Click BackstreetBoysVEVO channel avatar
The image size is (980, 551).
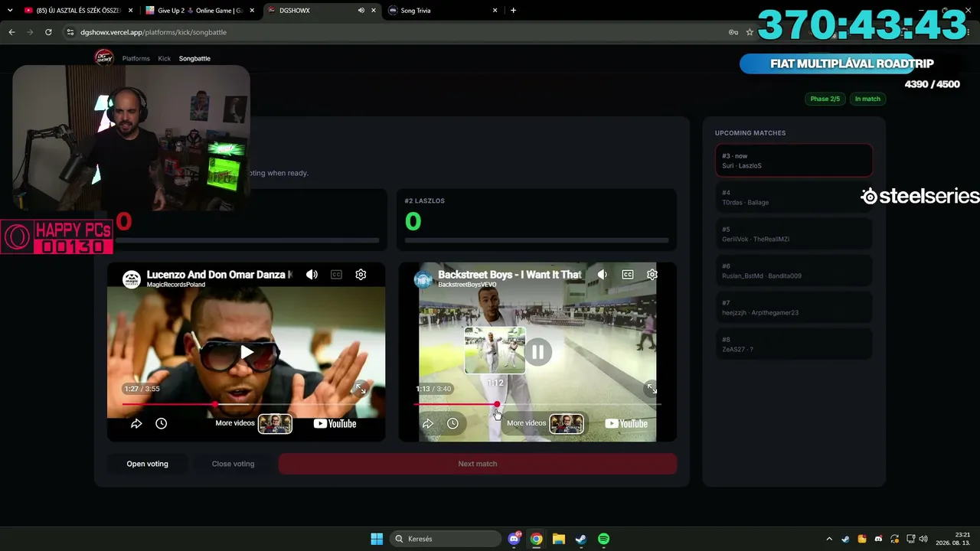[x=423, y=279]
